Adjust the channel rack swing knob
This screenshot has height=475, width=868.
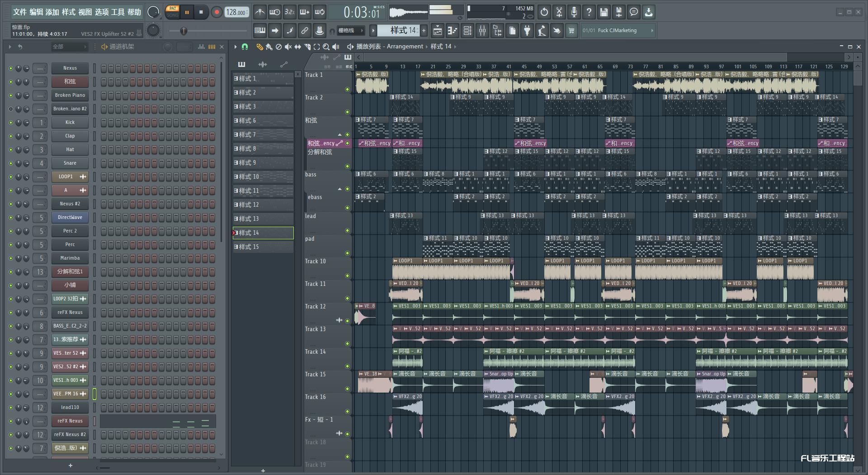[168, 47]
